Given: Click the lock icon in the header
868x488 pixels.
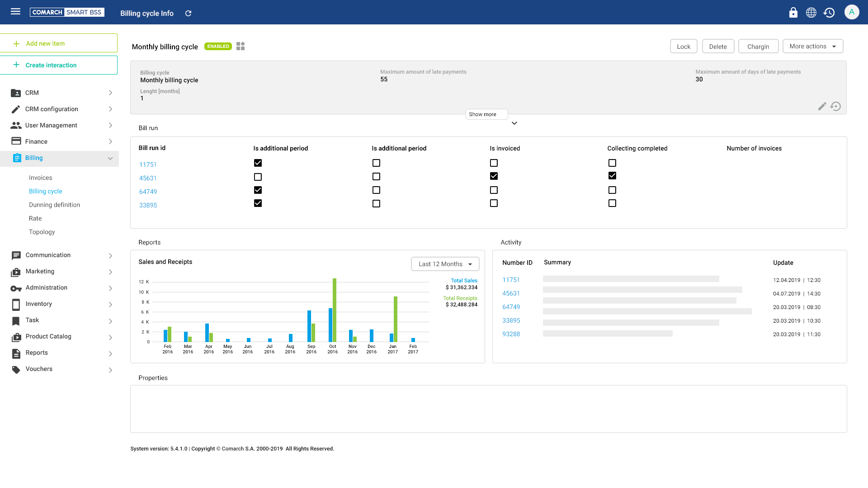Looking at the screenshot, I should tap(793, 13).
